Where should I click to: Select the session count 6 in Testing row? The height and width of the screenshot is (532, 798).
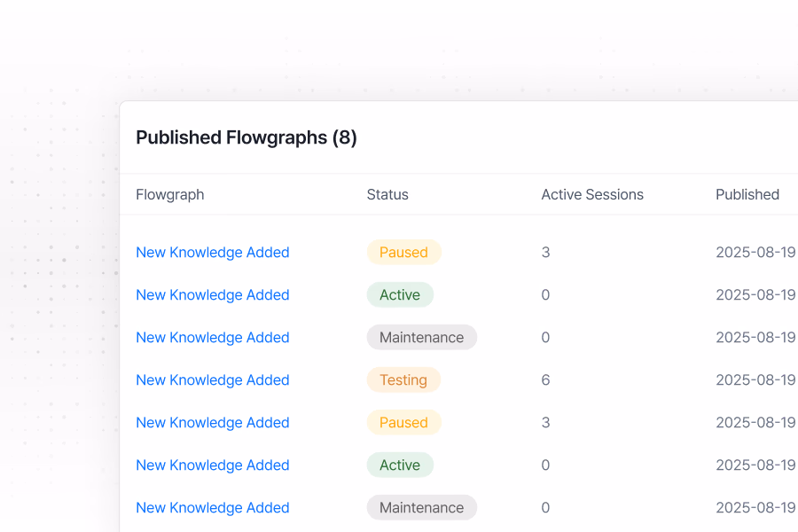[545, 380]
